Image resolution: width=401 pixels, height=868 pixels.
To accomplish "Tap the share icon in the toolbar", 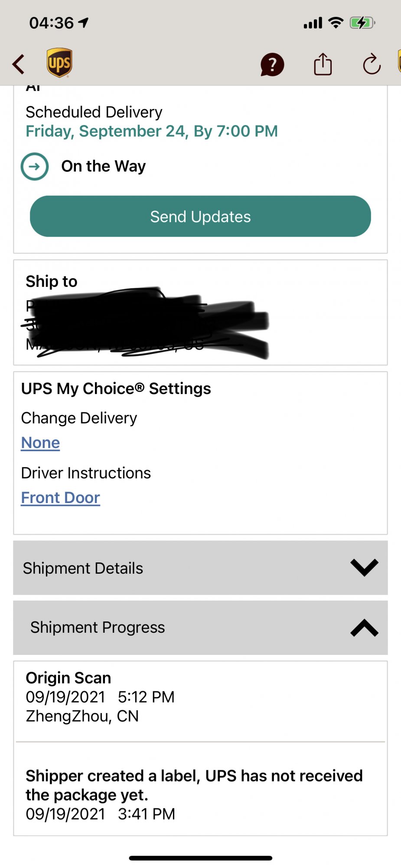I will 323,64.
